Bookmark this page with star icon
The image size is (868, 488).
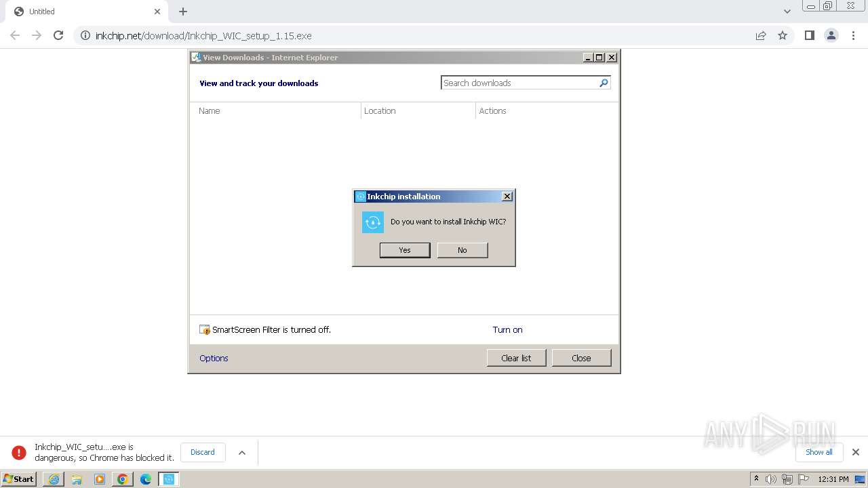pyautogui.click(x=783, y=35)
